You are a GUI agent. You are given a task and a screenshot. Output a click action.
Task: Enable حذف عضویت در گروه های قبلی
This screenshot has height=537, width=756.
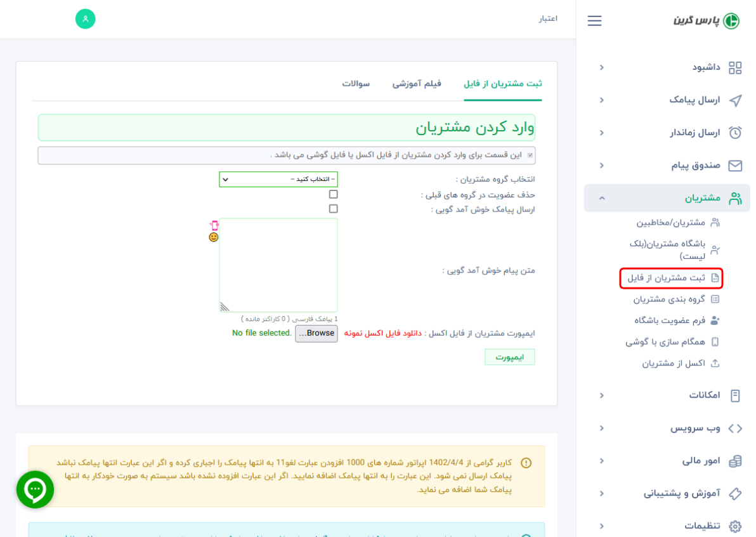coord(332,195)
